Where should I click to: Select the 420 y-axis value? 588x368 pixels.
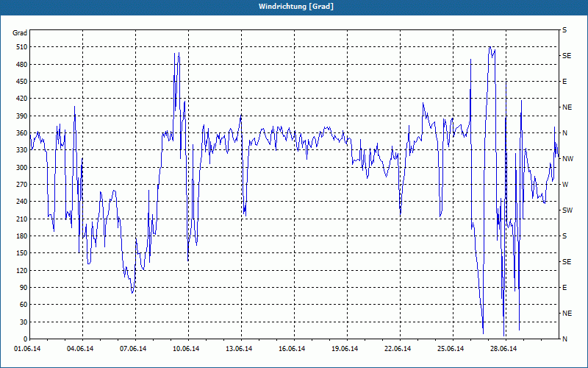click(21, 99)
